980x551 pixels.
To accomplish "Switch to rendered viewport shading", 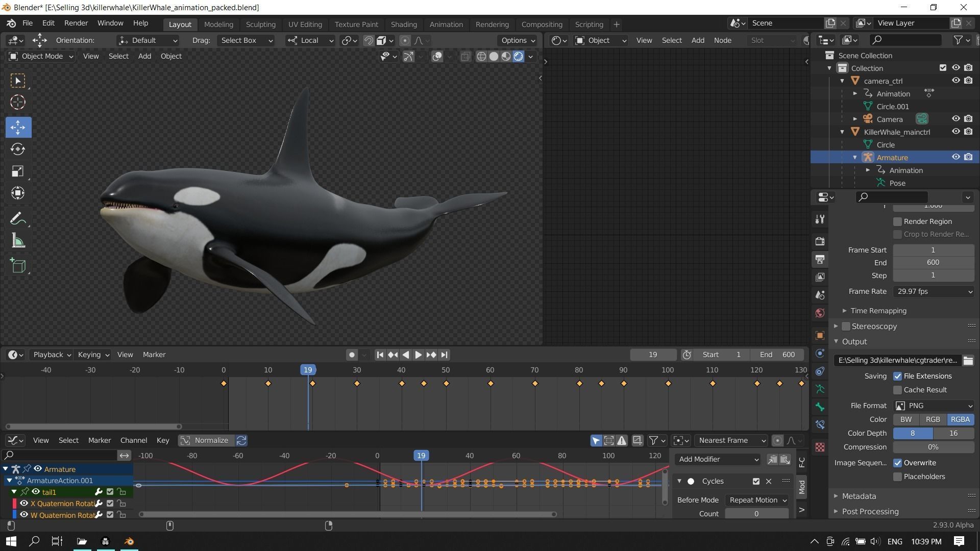I will (x=518, y=56).
